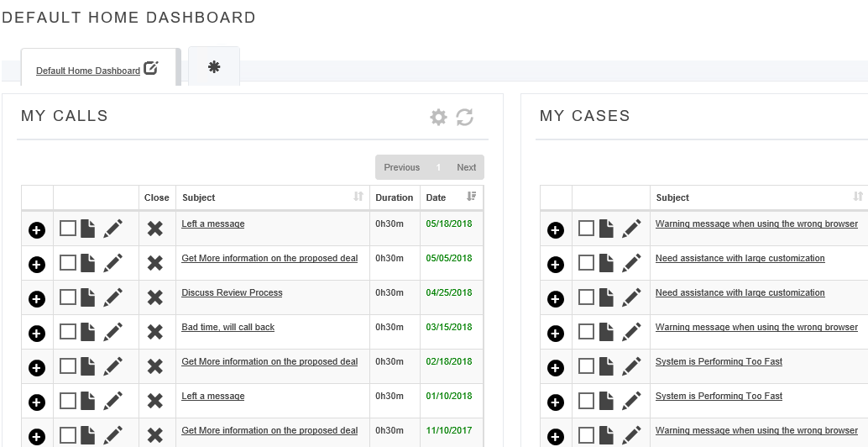Expand first 'Warning message' case row
This screenshot has height=447, width=868.
pos(556,230)
